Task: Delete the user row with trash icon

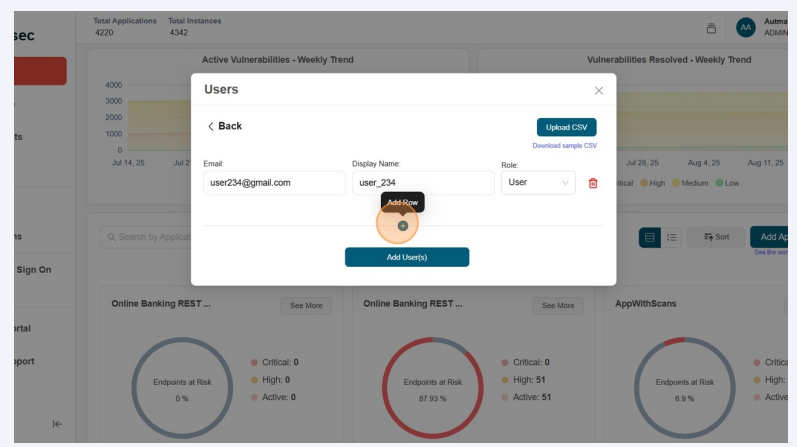Action: [x=593, y=183]
